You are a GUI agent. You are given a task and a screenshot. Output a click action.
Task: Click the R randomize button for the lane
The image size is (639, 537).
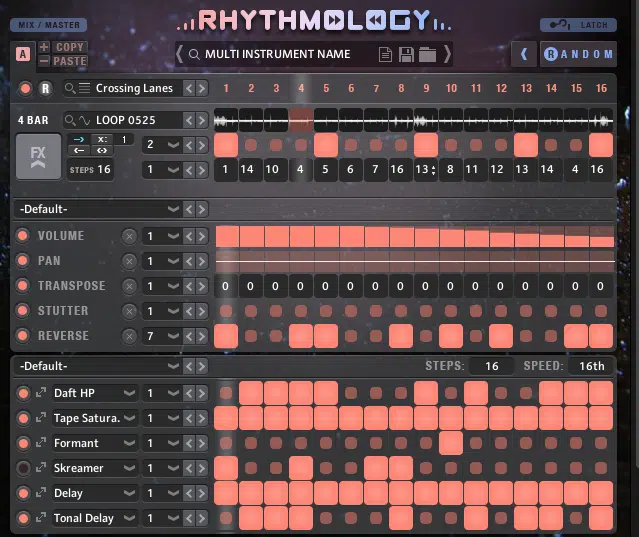click(x=46, y=88)
